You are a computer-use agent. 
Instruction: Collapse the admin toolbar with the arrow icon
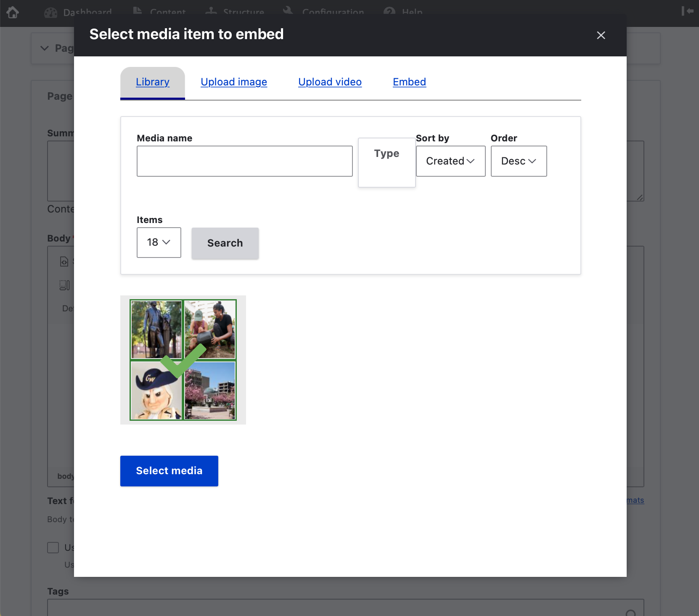pyautogui.click(x=687, y=11)
